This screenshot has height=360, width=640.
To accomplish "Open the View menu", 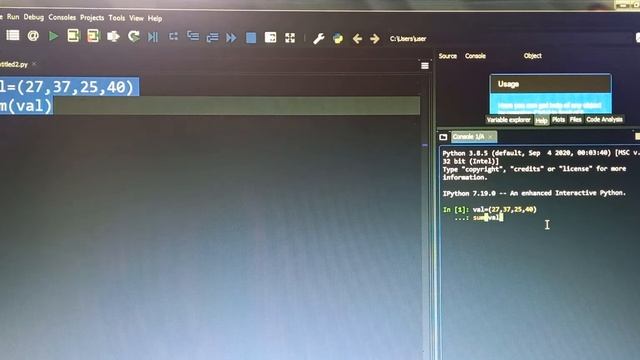I will [x=136, y=18].
